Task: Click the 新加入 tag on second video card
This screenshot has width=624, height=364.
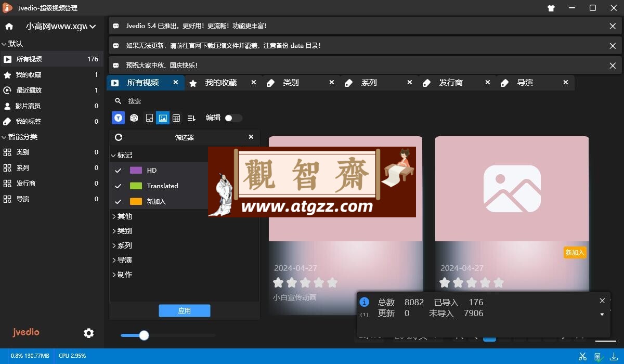Action: point(575,253)
